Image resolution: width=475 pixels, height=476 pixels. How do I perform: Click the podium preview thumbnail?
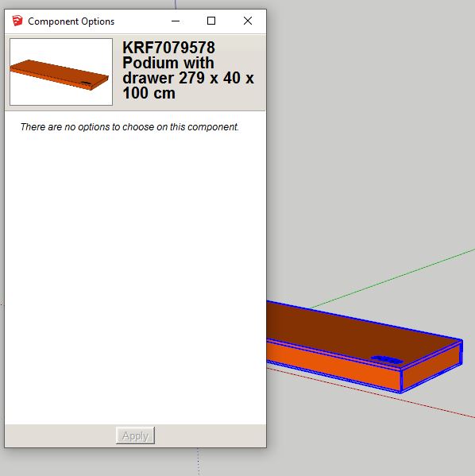click(61, 72)
